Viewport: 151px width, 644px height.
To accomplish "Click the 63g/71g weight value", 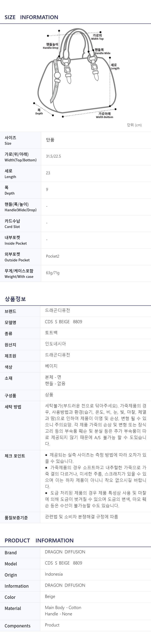I will pyautogui.click(x=53, y=273).
